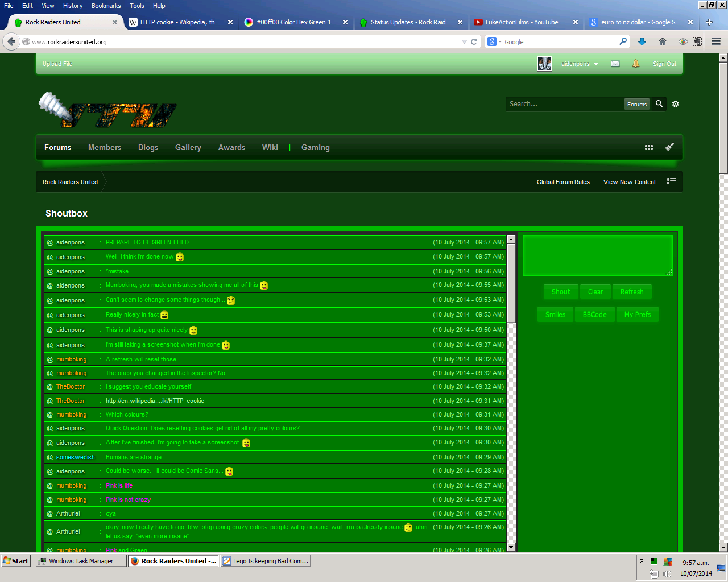Click the shoutbox Refresh button
The image size is (728, 582).
632,292
